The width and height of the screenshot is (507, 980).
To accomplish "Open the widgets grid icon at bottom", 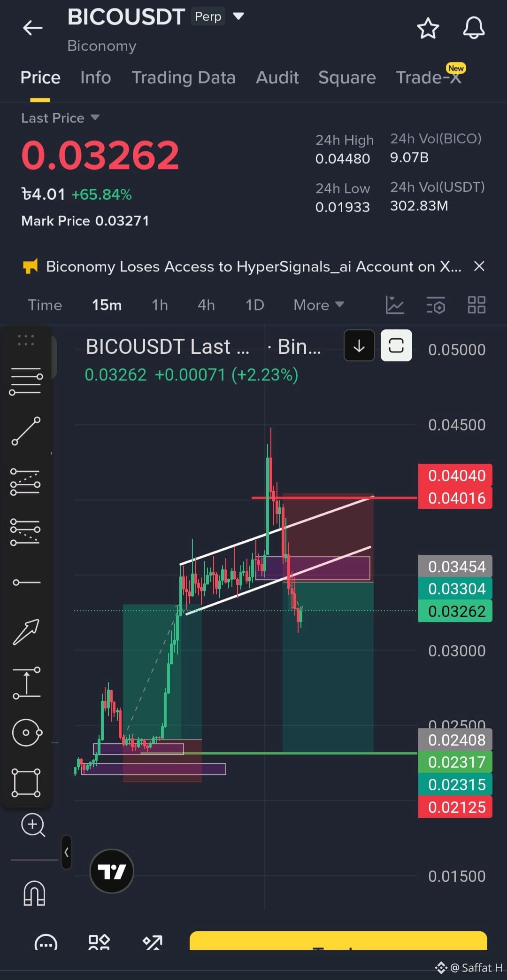I will pyautogui.click(x=99, y=942).
